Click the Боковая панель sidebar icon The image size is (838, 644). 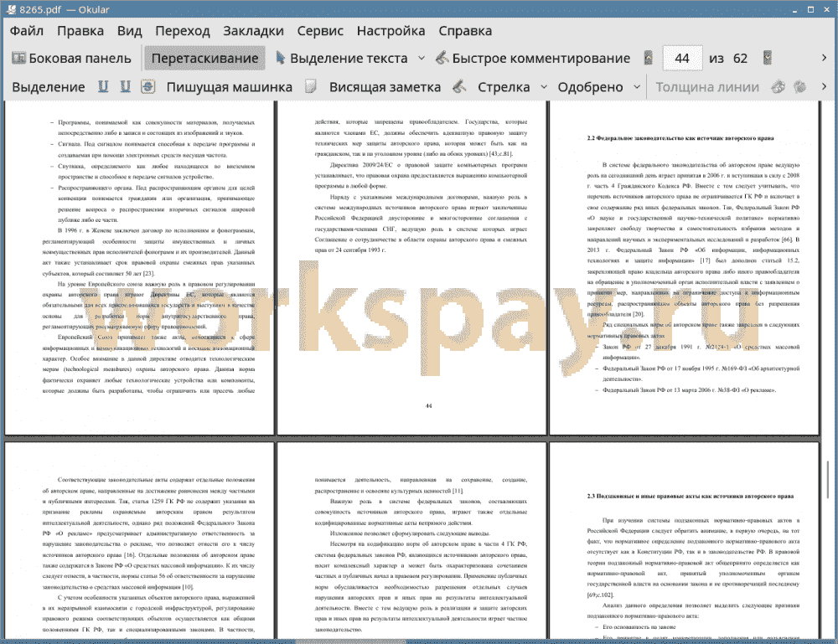18,58
